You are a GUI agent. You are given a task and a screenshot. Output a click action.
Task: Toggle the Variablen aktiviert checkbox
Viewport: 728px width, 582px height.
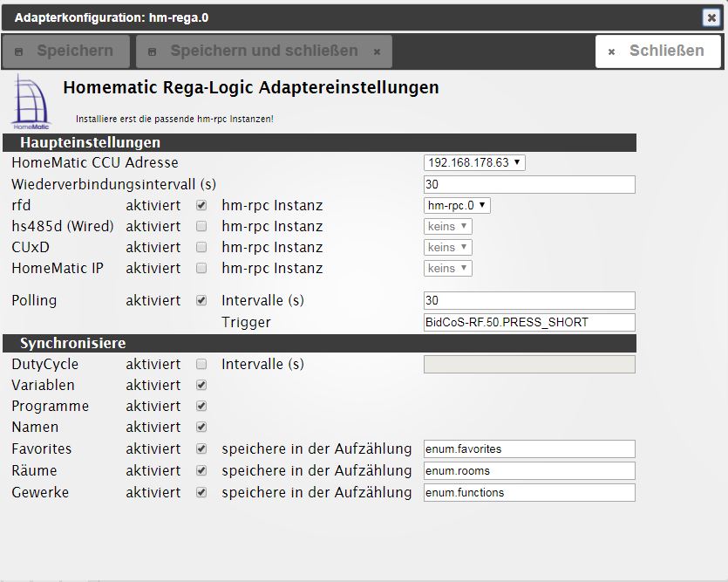click(x=201, y=385)
